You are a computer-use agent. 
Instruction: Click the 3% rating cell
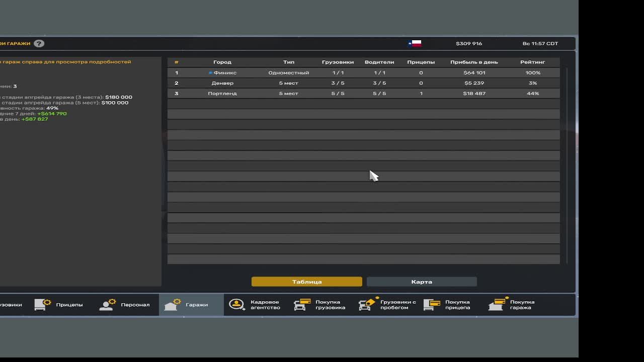533,83
